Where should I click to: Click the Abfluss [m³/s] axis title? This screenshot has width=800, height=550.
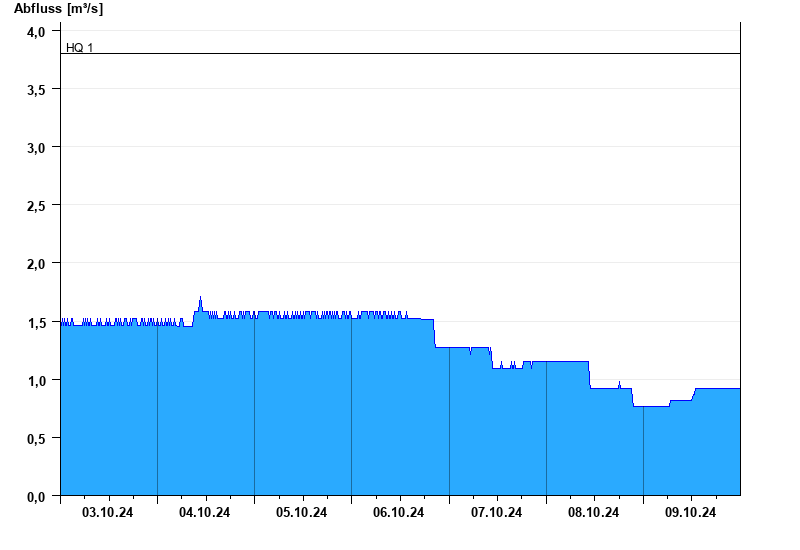click(x=58, y=9)
